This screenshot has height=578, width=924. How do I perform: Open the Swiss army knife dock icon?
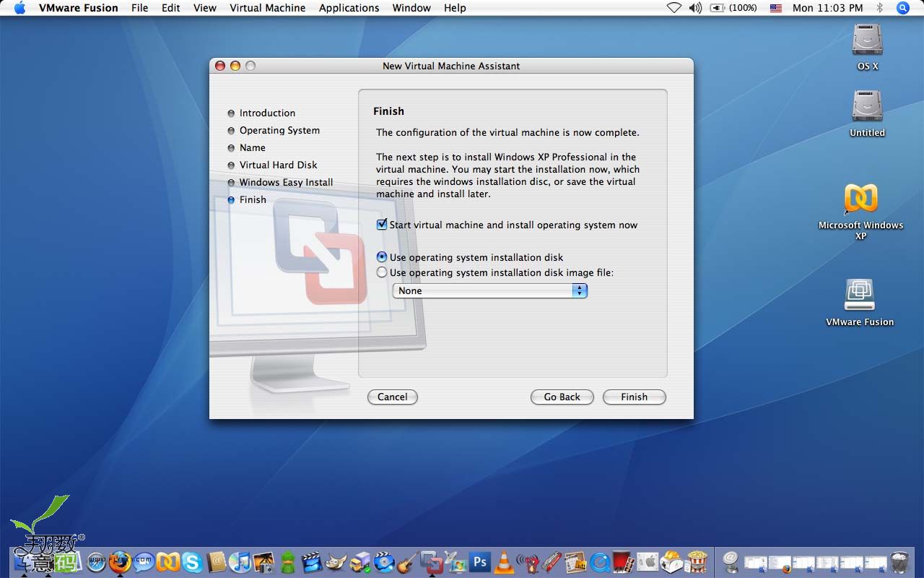click(x=552, y=561)
